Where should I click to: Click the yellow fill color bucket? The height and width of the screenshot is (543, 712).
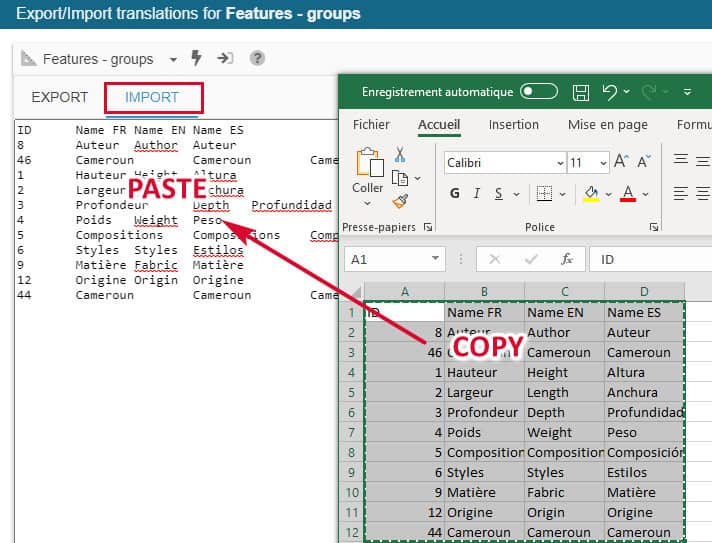coord(591,193)
